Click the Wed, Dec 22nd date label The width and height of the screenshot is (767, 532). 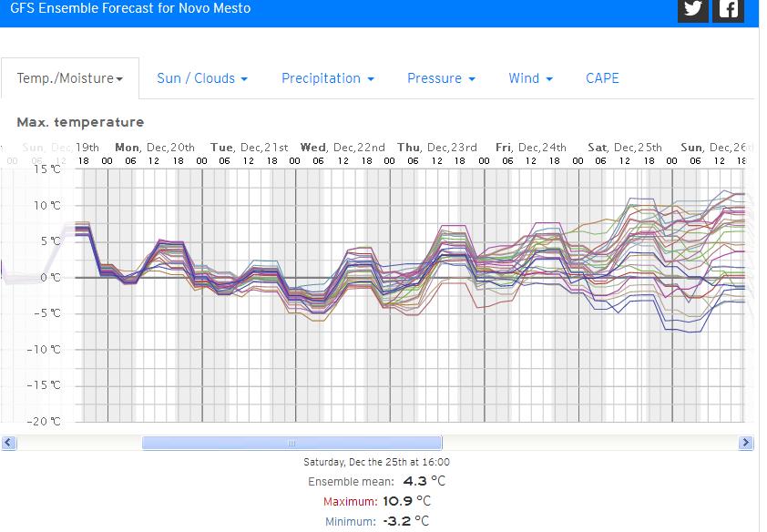pos(343,147)
